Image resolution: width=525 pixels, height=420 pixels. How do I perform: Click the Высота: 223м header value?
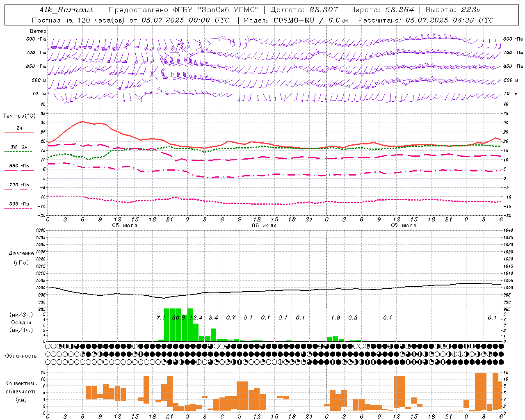coord(453,10)
